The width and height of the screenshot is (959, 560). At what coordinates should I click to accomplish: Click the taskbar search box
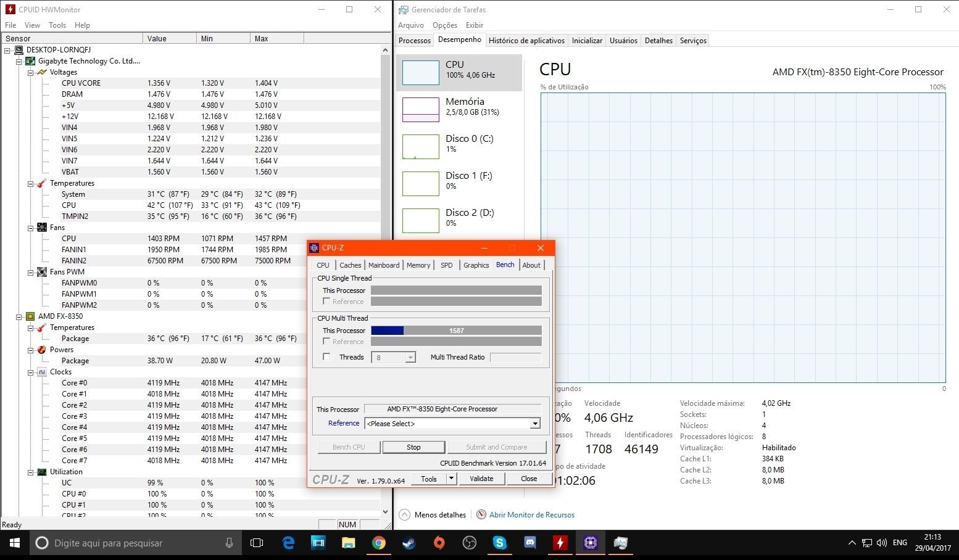click(x=135, y=543)
